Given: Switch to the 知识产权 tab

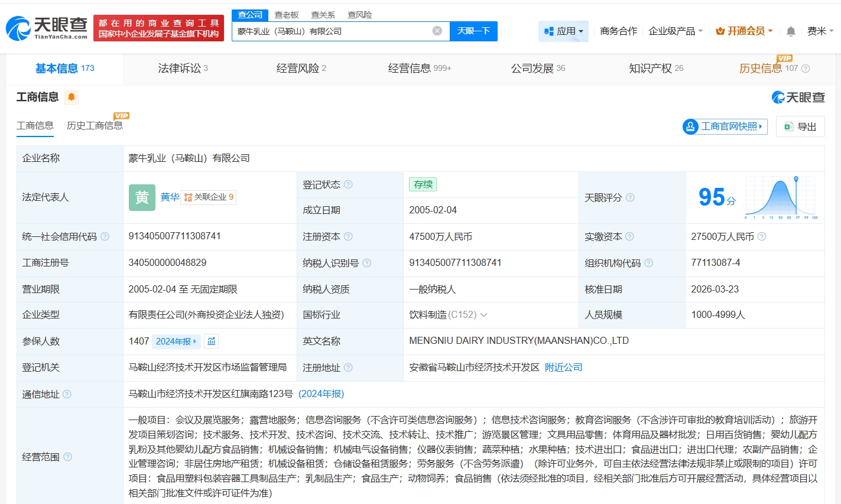Looking at the screenshot, I should point(655,69).
